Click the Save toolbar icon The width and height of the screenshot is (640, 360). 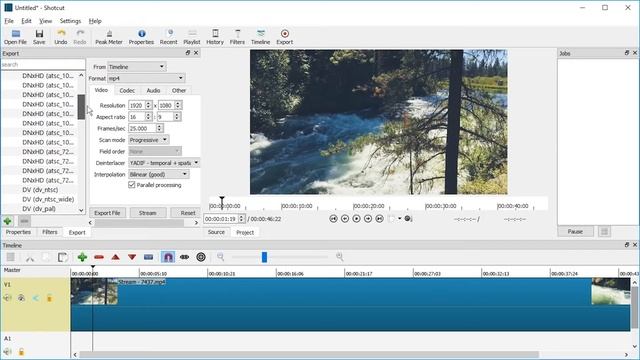click(39, 37)
